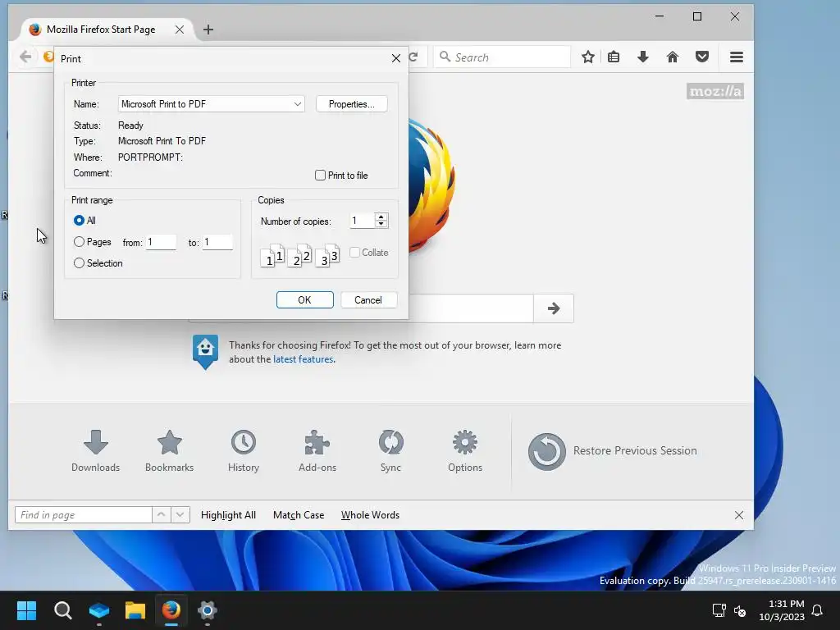Cancel the Print dialog
This screenshot has height=630, width=840.
368,300
